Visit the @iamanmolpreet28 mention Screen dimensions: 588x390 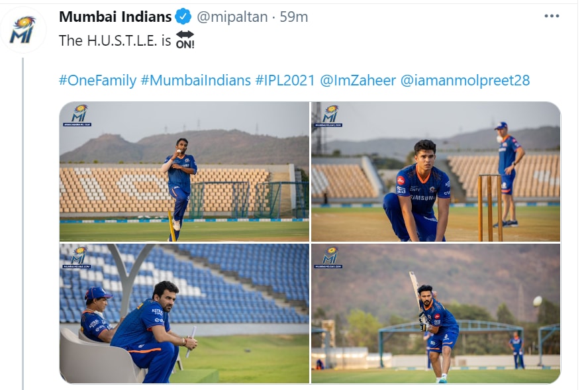(x=465, y=80)
